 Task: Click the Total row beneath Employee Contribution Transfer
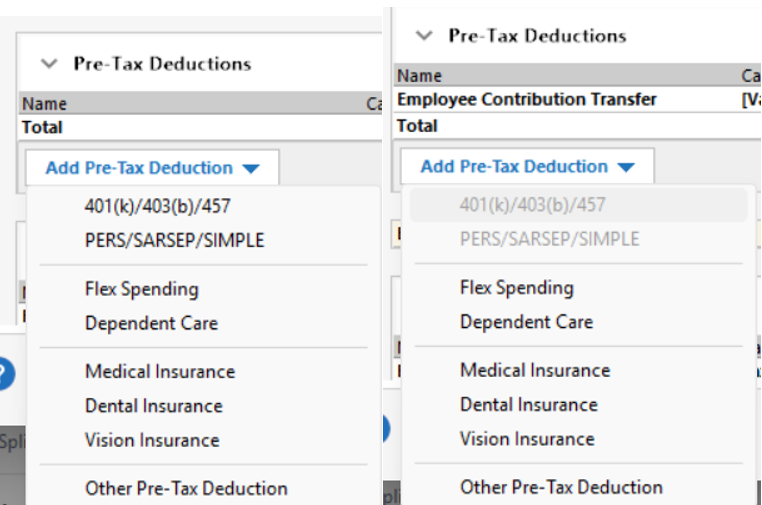point(417,126)
